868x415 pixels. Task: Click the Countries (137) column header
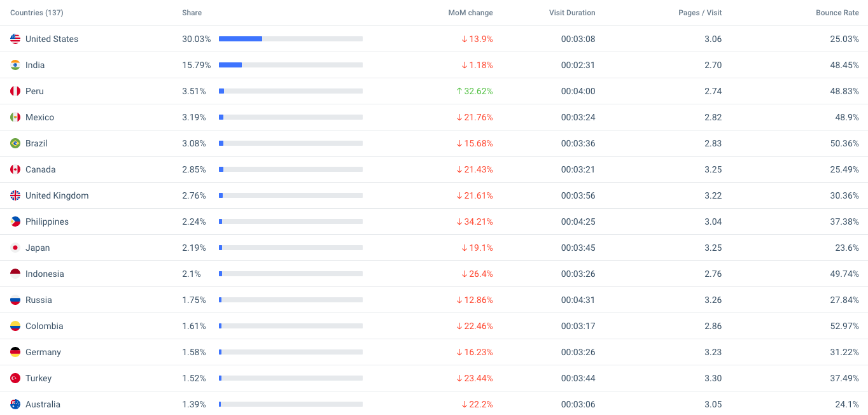pos(37,13)
